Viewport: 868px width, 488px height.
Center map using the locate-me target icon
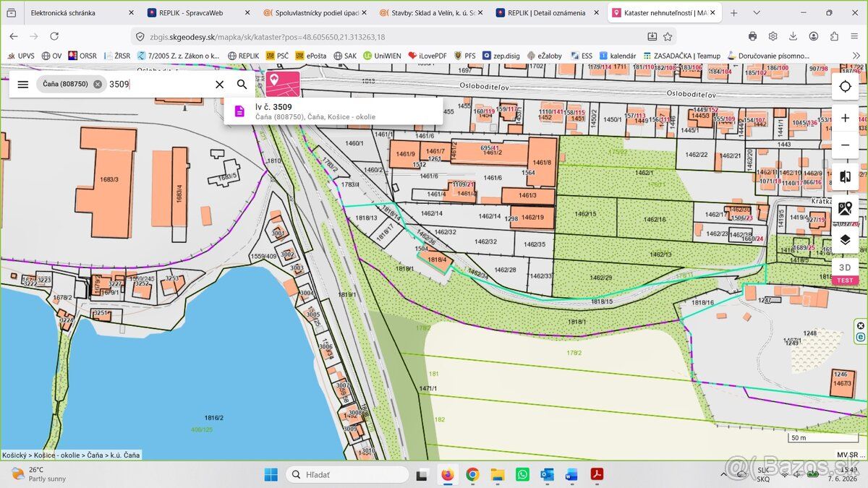[845, 87]
